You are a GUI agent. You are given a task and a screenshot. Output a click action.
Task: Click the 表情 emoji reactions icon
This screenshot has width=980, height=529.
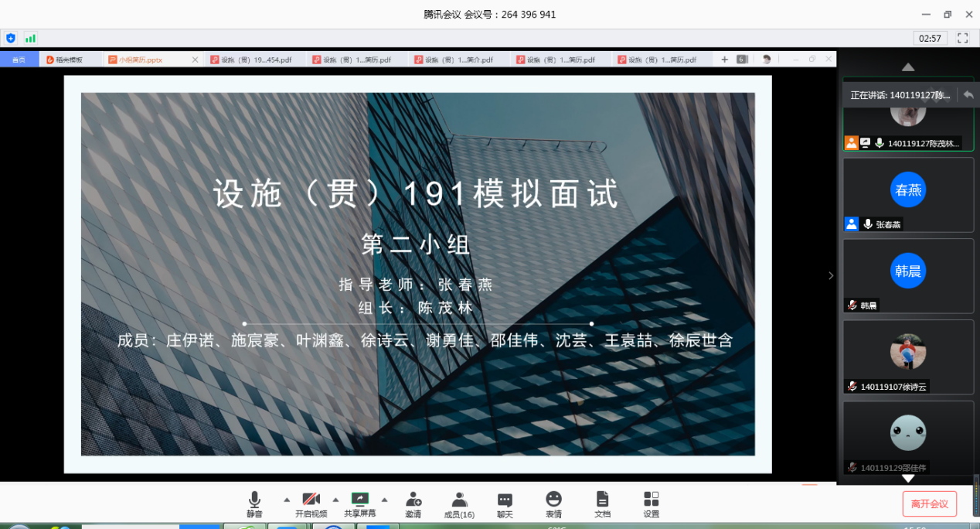[x=553, y=504]
